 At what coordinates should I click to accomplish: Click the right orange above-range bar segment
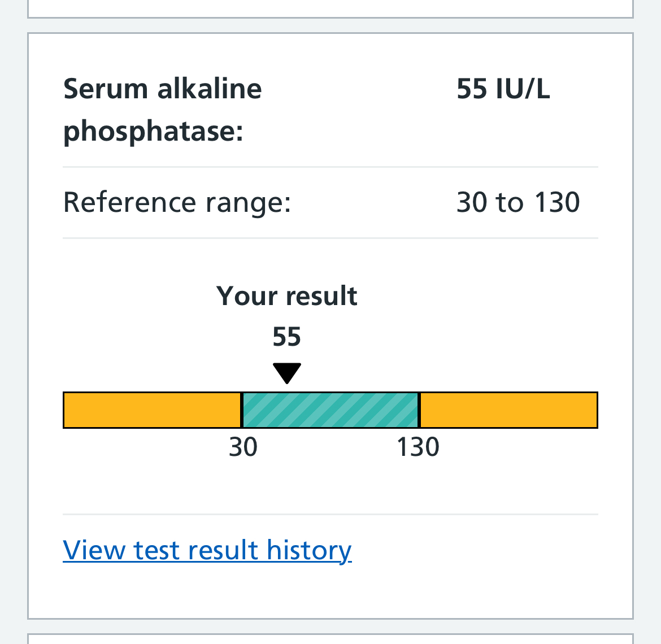click(x=508, y=410)
